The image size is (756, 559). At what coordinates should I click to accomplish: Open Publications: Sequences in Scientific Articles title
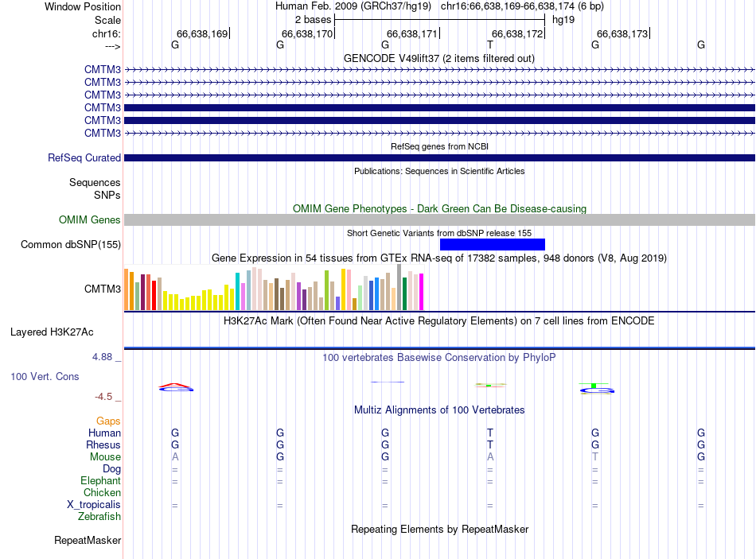[439, 171]
